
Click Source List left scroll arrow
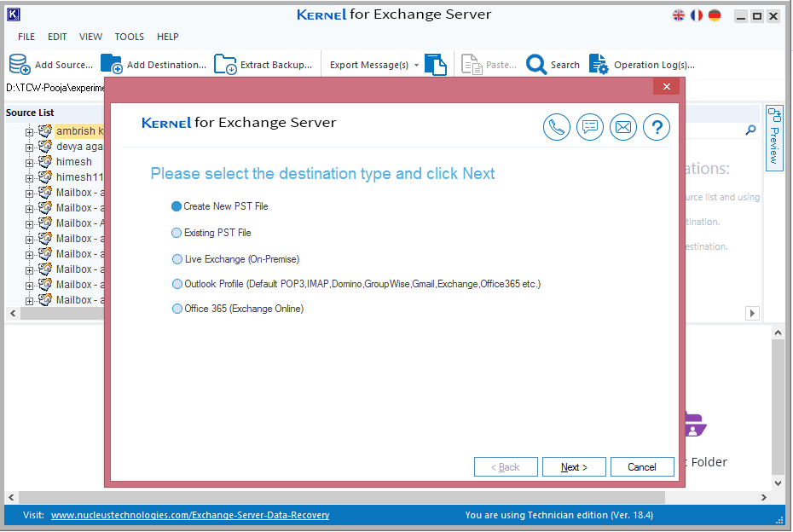(13, 314)
